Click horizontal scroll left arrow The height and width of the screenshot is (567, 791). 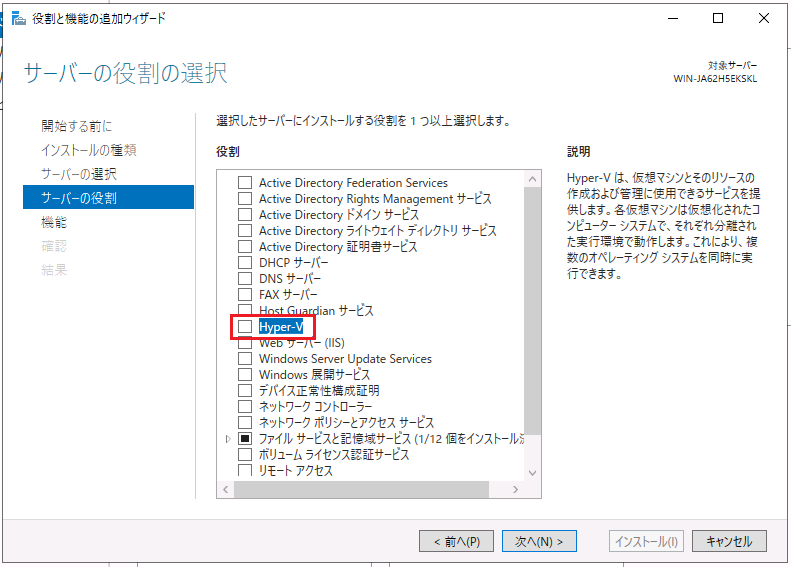225,489
